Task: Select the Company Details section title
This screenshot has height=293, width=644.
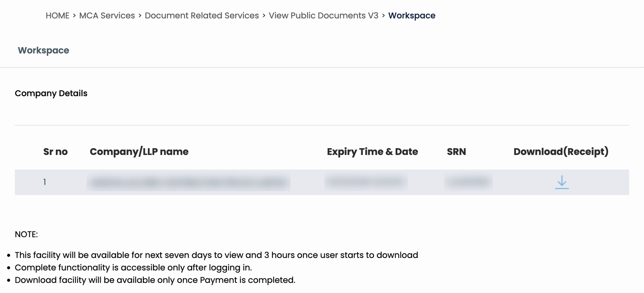Action: [51, 93]
